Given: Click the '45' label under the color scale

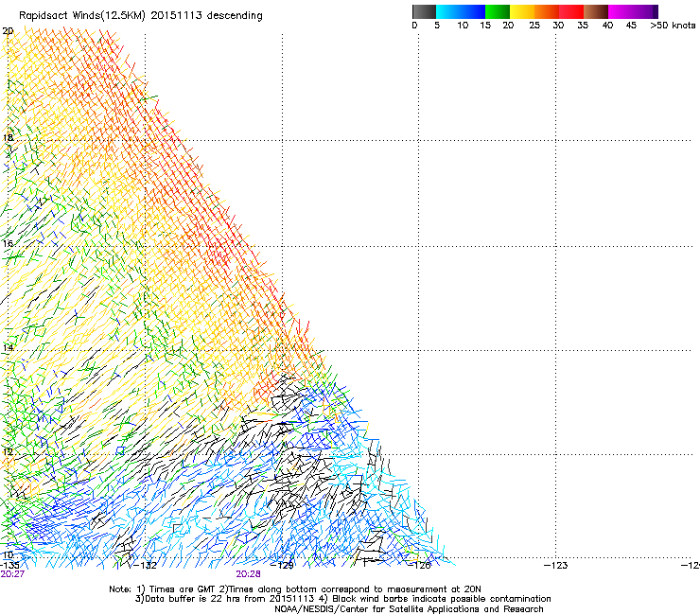Looking at the screenshot, I should coord(631,26).
